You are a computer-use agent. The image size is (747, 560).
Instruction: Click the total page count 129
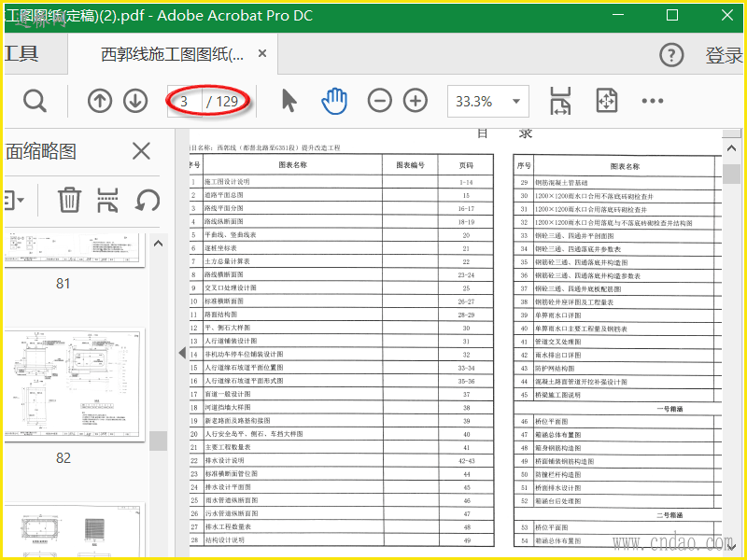tap(227, 101)
